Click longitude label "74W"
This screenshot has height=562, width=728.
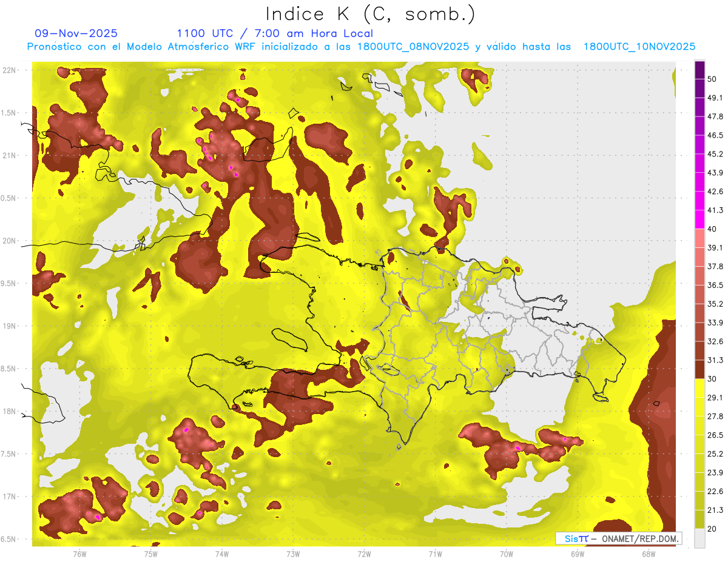pos(222,554)
